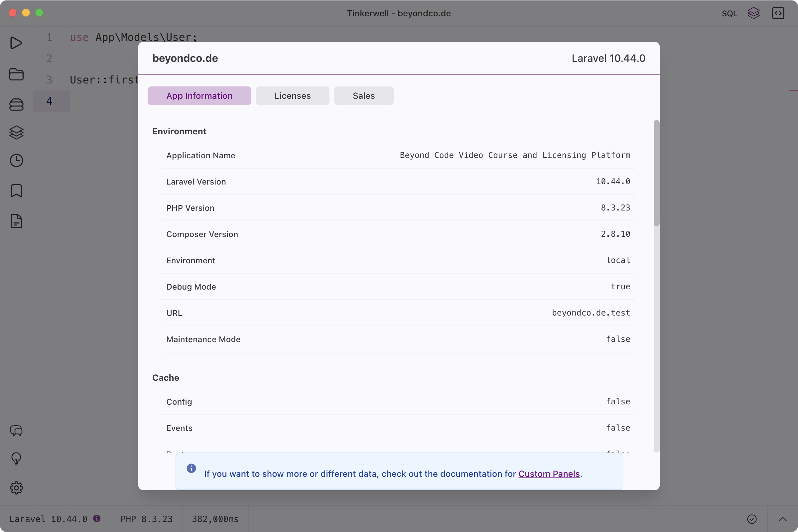
Task: Click the 382,000ms execution time
Action: point(215,519)
